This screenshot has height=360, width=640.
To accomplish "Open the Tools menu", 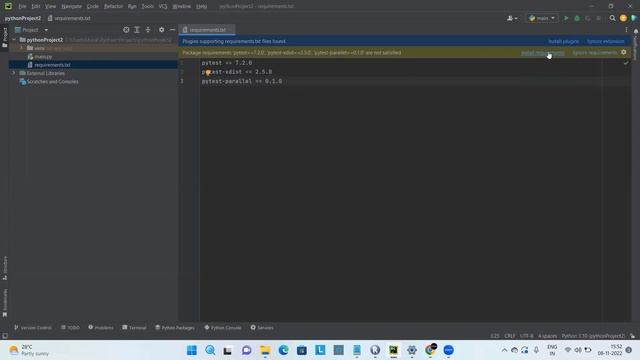I will (x=147, y=7).
